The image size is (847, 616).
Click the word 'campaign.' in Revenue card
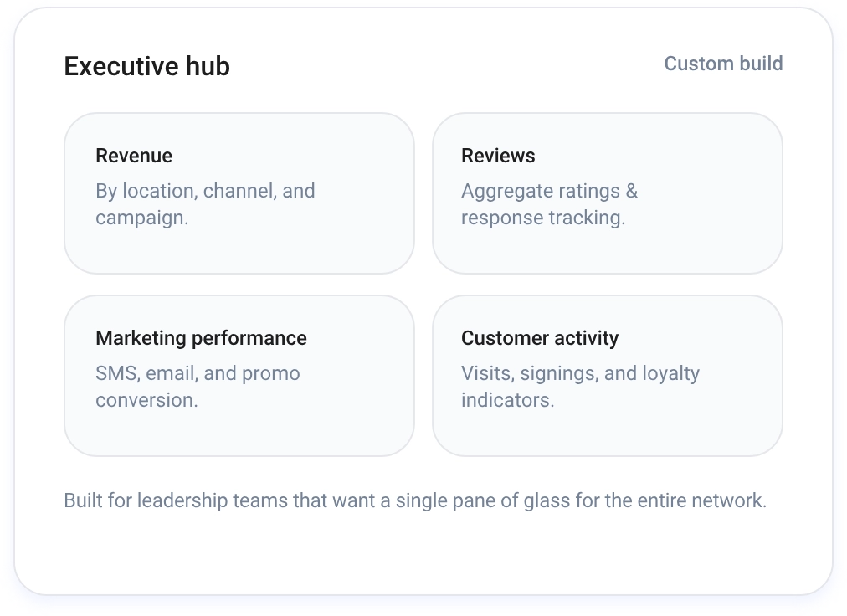coord(141,218)
